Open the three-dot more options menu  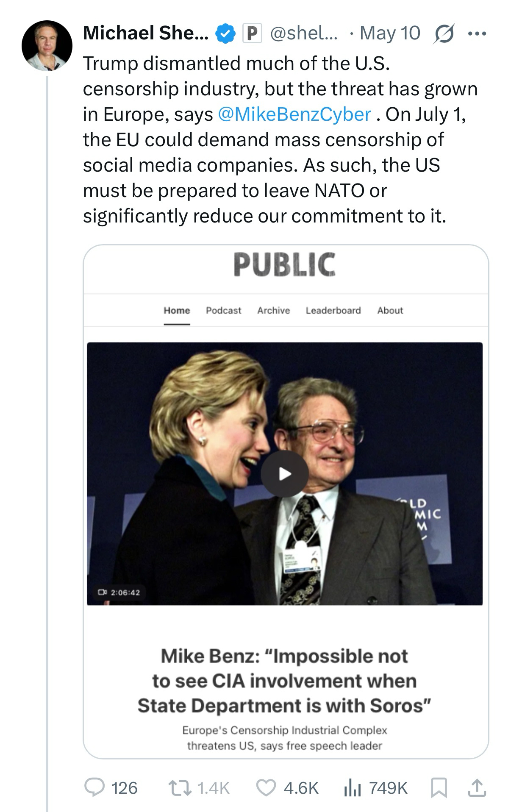pos(477,33)
